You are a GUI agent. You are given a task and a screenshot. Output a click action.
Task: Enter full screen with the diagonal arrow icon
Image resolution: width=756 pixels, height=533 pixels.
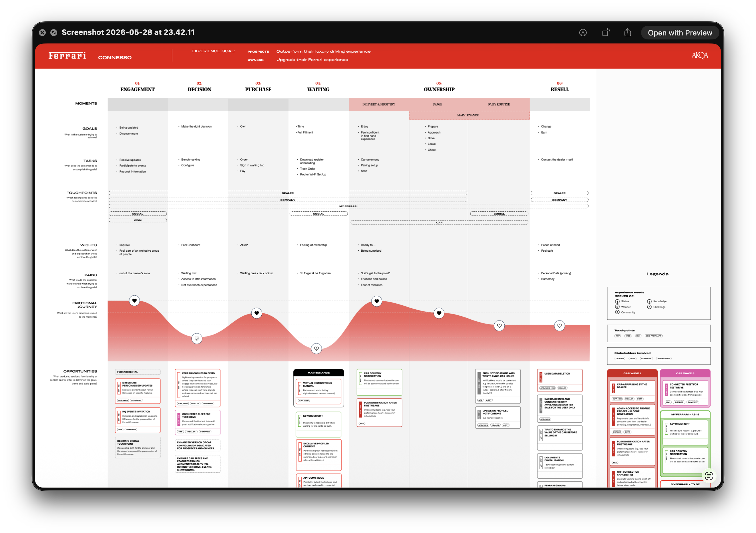(54, 33)
